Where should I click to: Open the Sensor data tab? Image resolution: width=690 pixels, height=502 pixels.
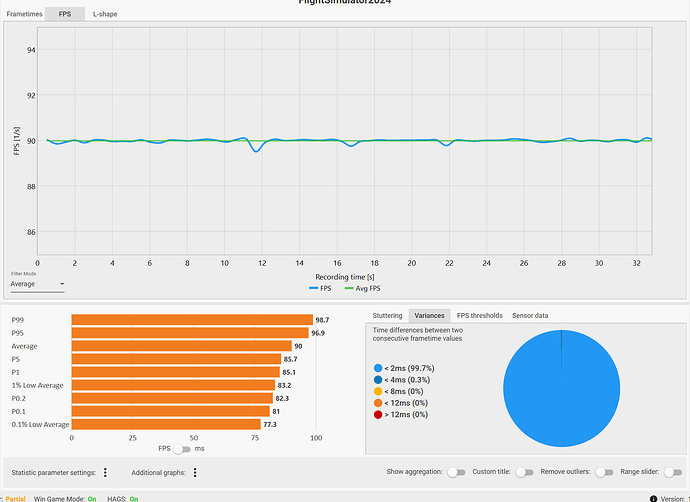click(530, 315)
